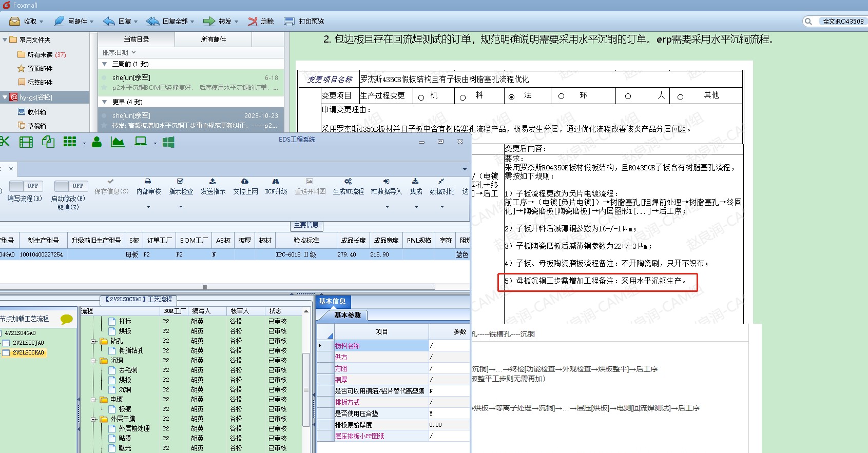Click the 删除 delete X icon

point(253,21)
